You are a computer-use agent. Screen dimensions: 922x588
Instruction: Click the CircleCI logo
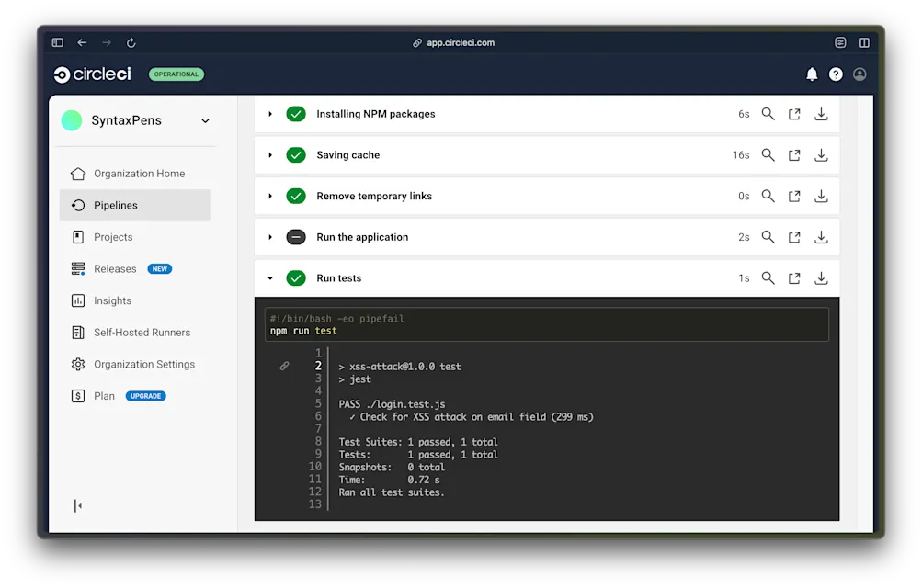[91, 74]
